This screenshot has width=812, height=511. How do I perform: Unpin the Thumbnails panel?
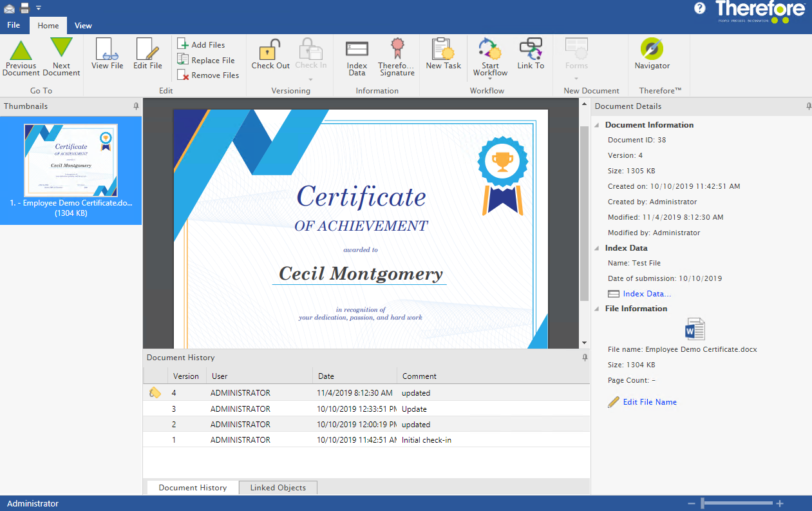[x=136, y=106]
